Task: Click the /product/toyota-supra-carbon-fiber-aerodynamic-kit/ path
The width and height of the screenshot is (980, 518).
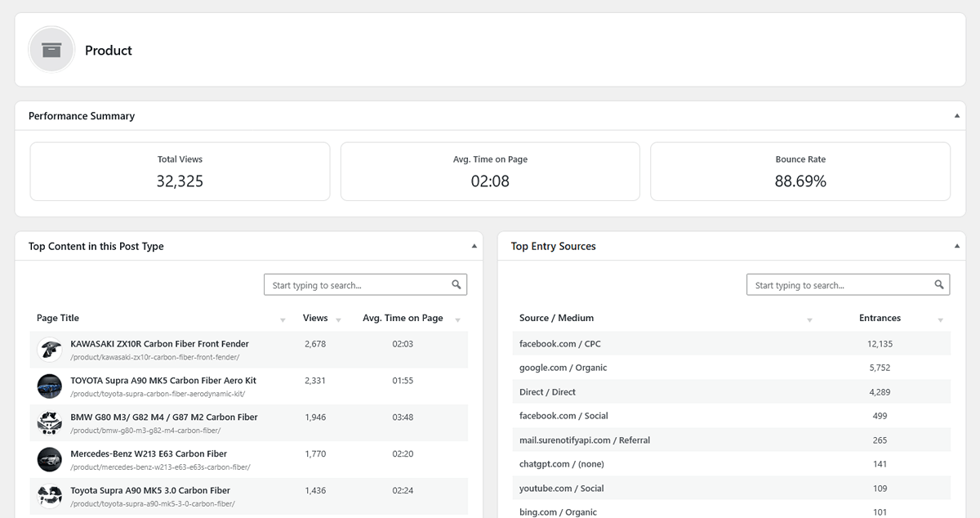Action: pos(158,394)
